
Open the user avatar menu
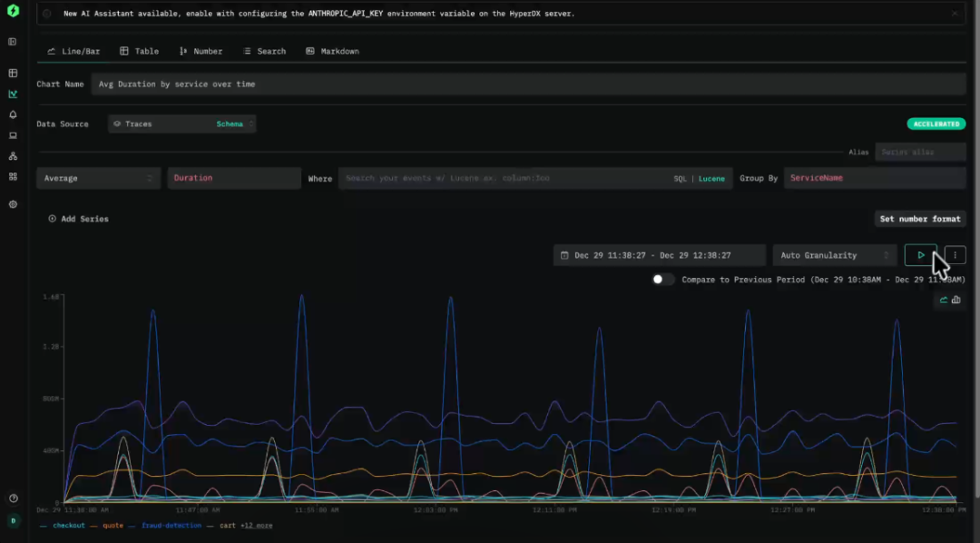(13, 520)
